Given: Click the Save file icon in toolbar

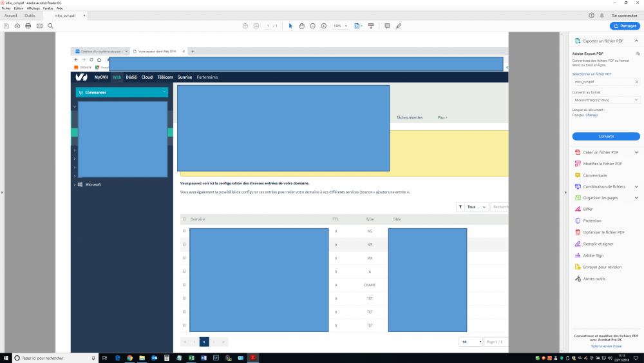Looking at the screenshot, I should (x=6, y=26).
